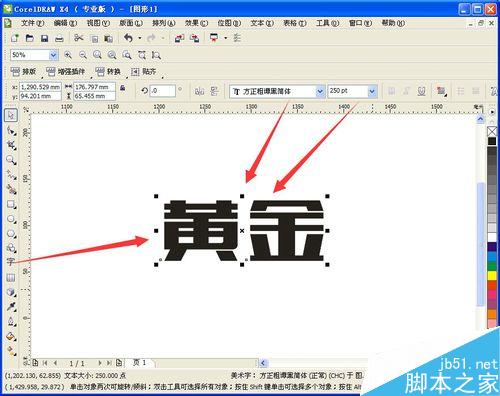Click the Cut scissors icon

tap(79, 38)
